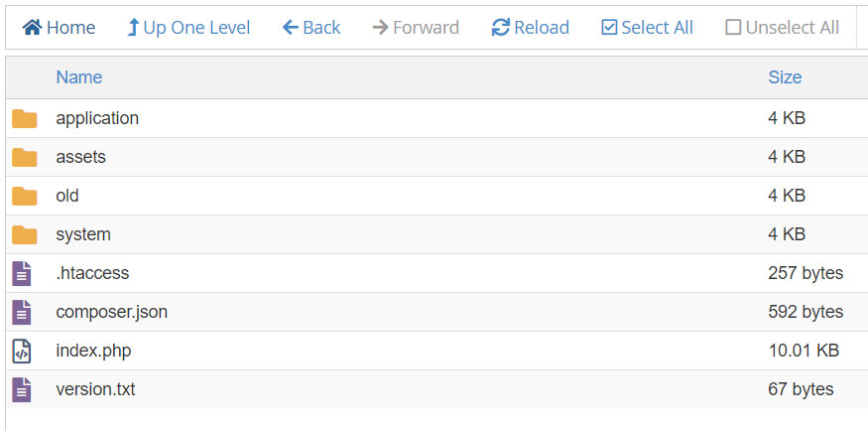Click the old folder icon
This screenshot has height=431, width=868.
pos(24,197)
